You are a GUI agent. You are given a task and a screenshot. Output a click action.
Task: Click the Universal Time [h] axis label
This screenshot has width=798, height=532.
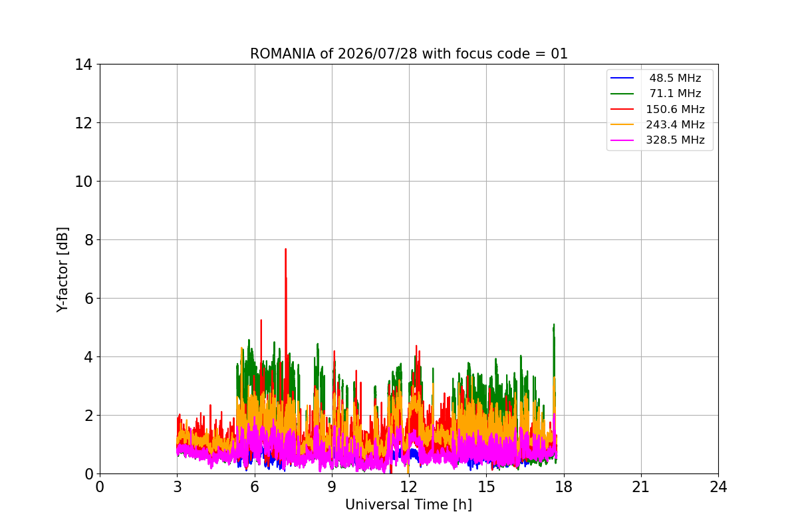coord(408,505)
